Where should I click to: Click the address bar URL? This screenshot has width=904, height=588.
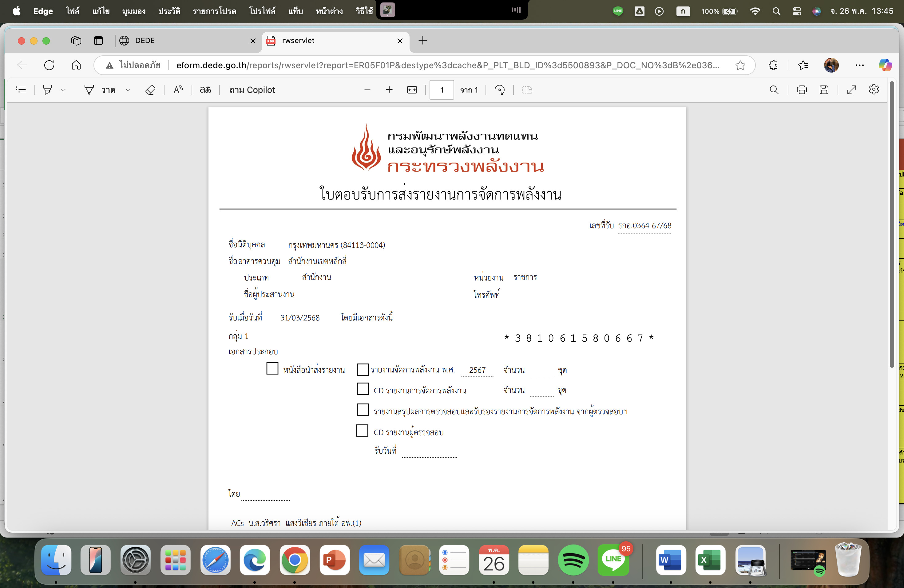pyautogui.click(x=447, y=65)
